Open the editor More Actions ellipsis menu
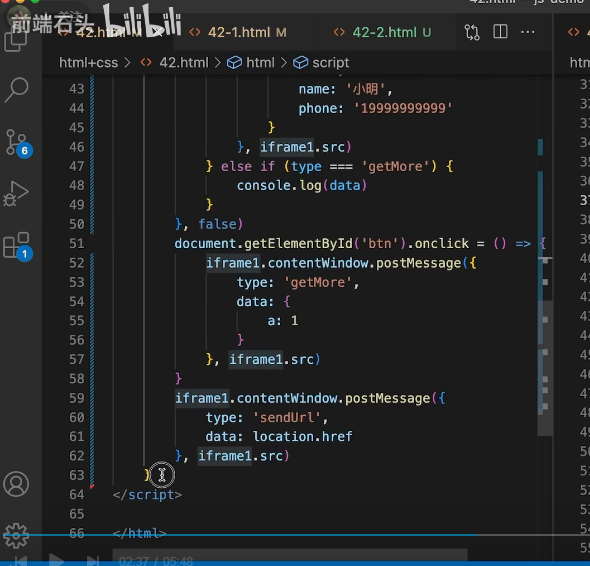Viewport: 590px width, 566px height. click(x=528, y=32)
